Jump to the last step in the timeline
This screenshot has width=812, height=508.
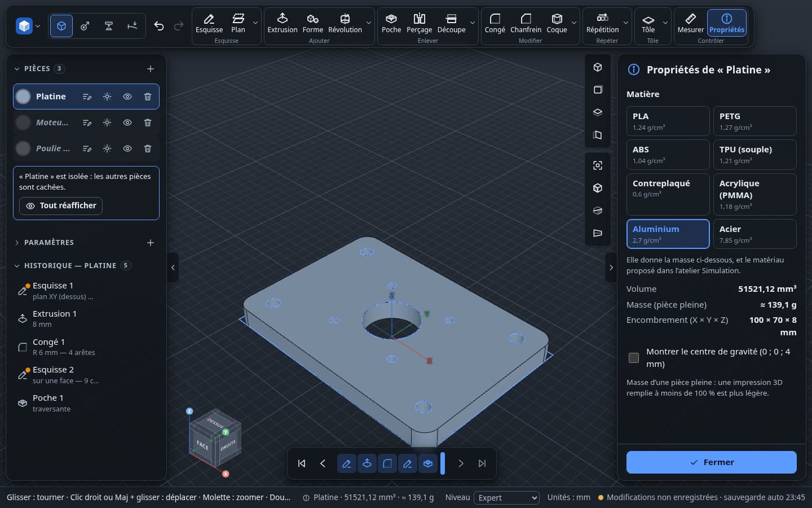coord(482,463)
